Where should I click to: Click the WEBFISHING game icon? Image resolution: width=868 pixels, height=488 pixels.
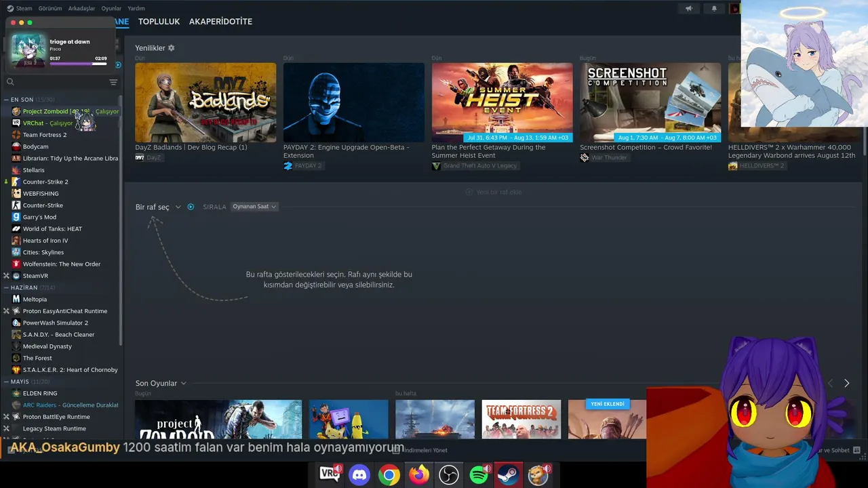pyautogui.click(x=16, y=193)
